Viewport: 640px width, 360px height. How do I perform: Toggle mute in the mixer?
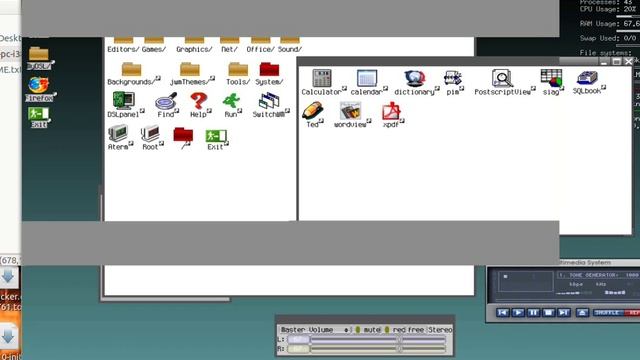(368, 329)
